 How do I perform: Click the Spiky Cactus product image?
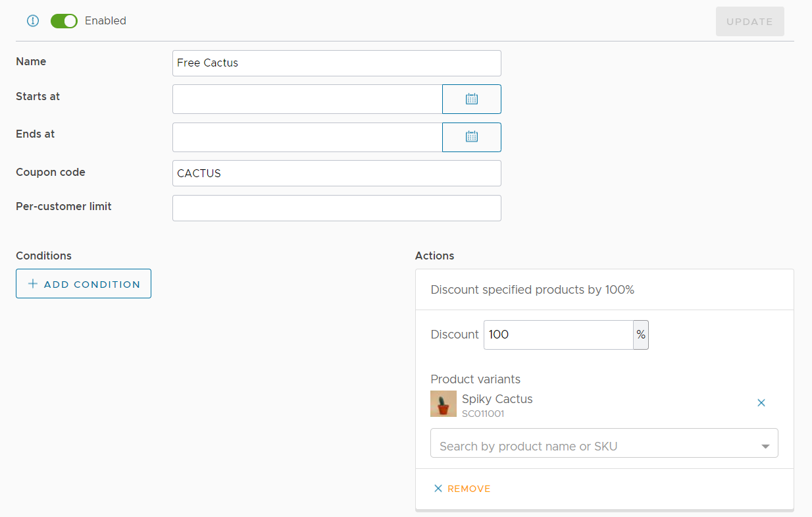click(x=443, y=403)
